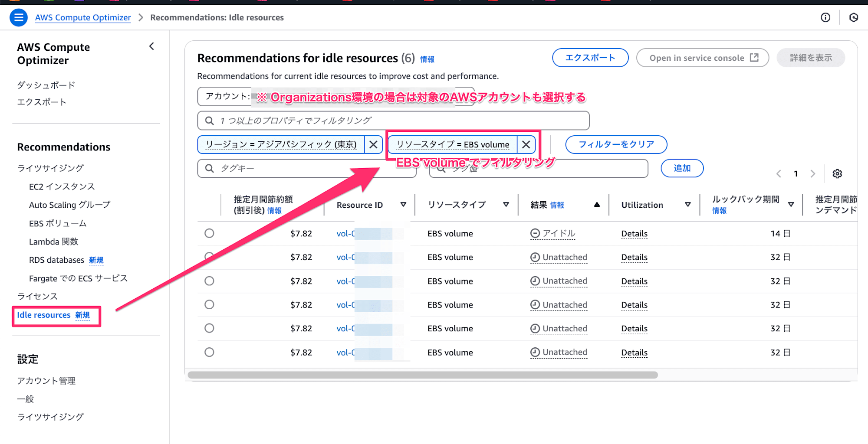This screenshot has height=444, width=868.
Task: Go to EBS ボリューム recommendations
Action: click(58, 223)
